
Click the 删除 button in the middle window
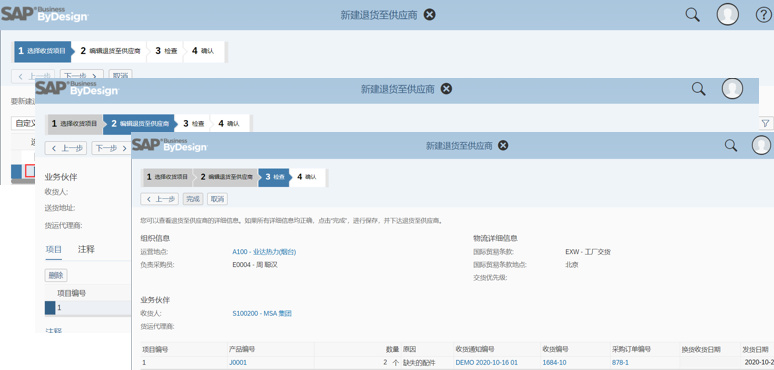coord(56,275)
